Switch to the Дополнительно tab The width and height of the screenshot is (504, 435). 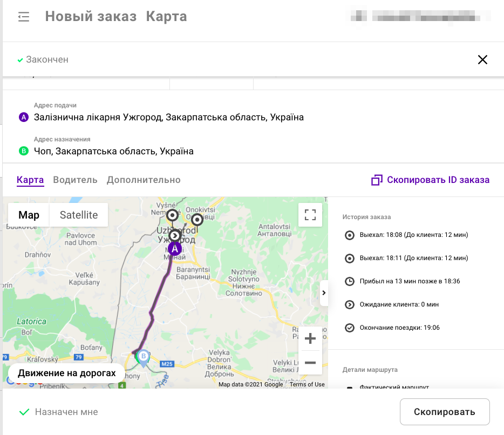(x=144, y=180)
